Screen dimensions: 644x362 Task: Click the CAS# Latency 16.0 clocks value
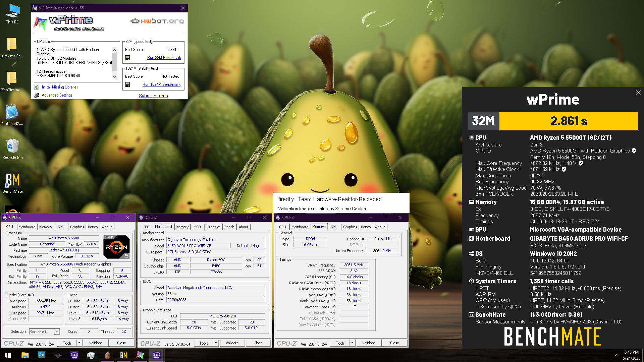point(354,277)
